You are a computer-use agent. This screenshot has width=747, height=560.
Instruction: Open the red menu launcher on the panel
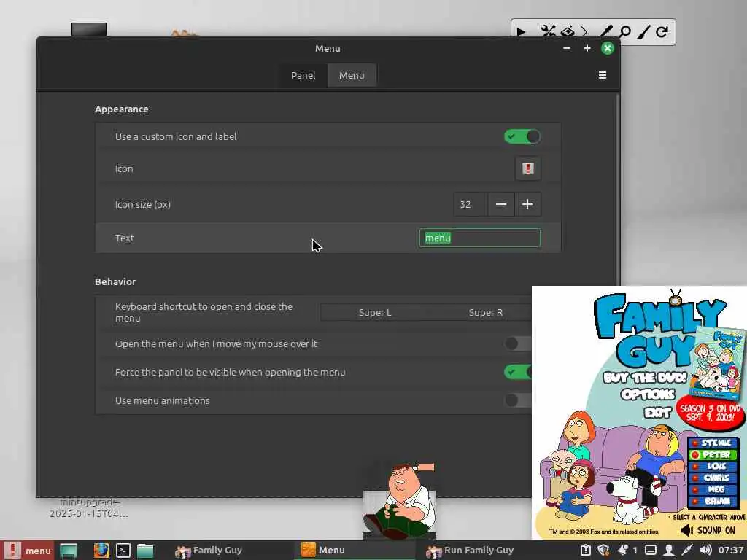point(27,551)
